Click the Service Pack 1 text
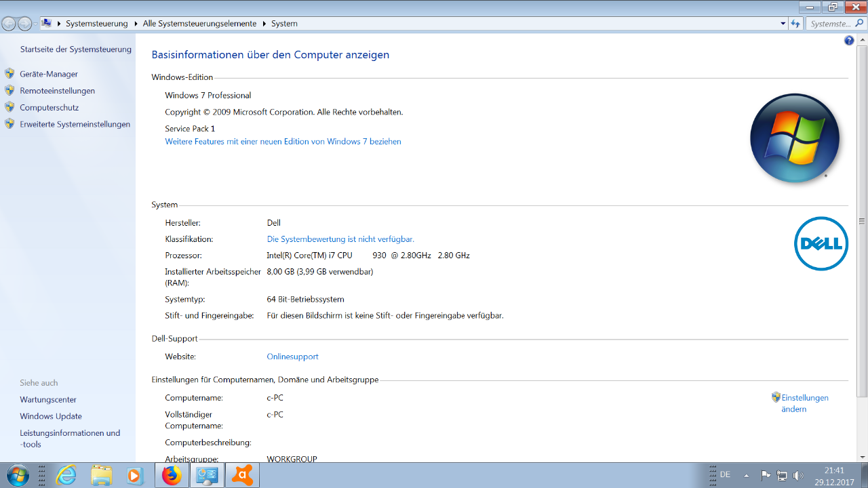This screenshot has width=868, height=488. point(190,129)
